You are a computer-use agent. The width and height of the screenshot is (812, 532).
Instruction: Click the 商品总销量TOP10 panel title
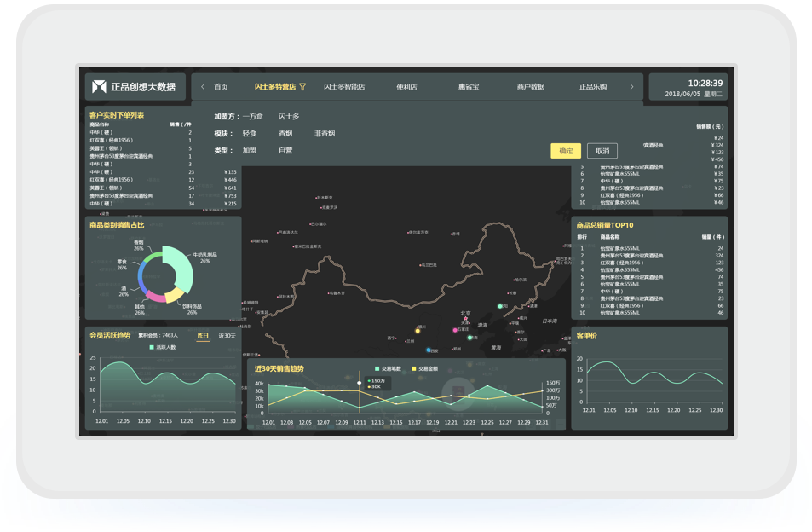tap(605, 225)
